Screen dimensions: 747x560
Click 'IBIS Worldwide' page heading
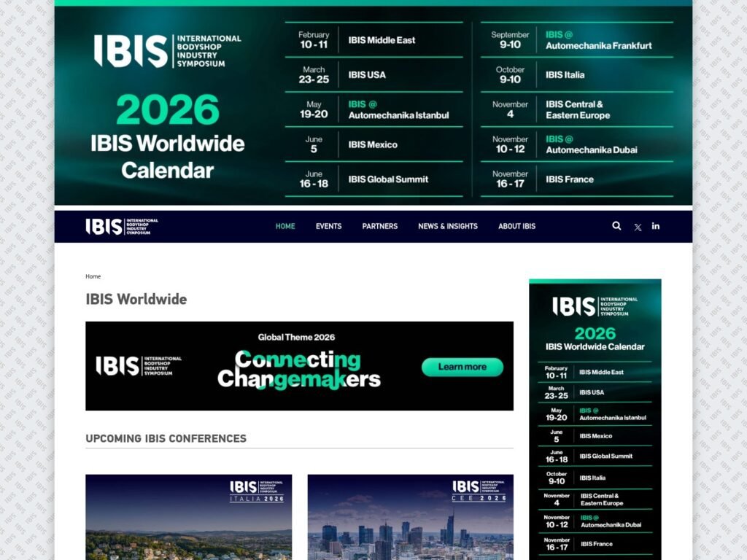click(x=136, y=299)
